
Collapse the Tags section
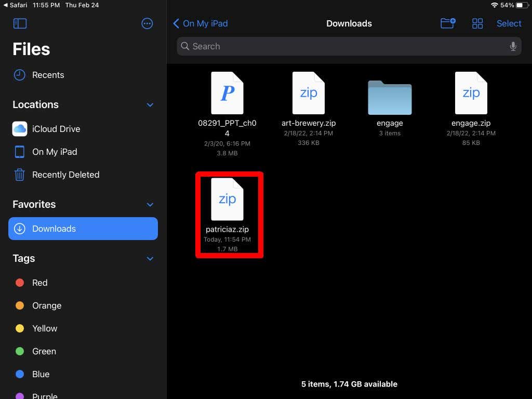click(x=150, y=258)
